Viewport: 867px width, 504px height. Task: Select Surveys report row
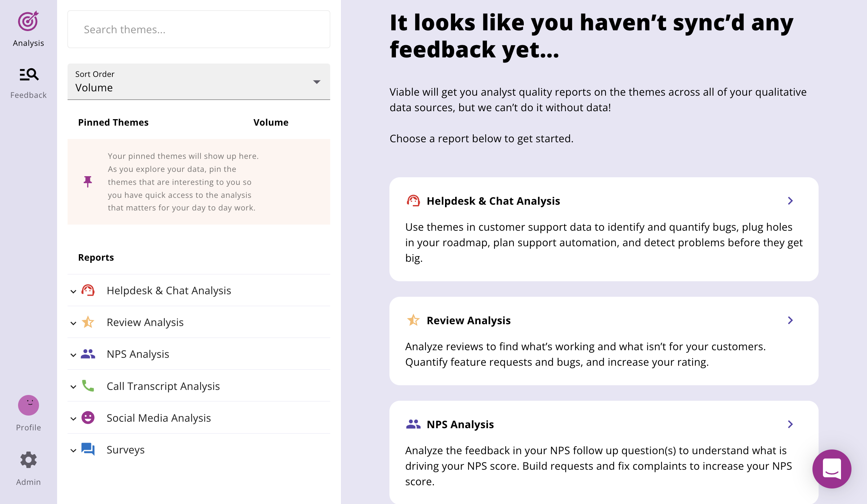(199, 449)
